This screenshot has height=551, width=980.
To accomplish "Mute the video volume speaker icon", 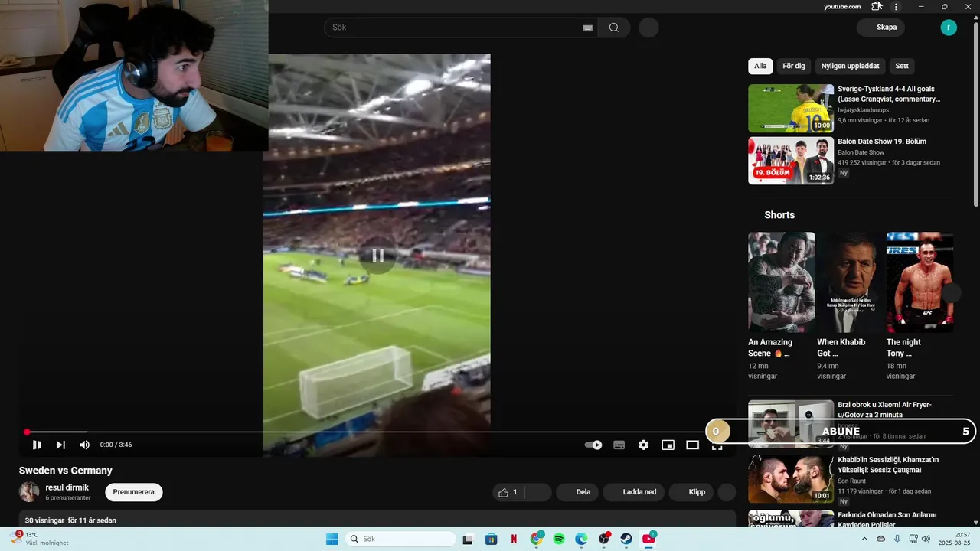I will [x=84, y=445].
